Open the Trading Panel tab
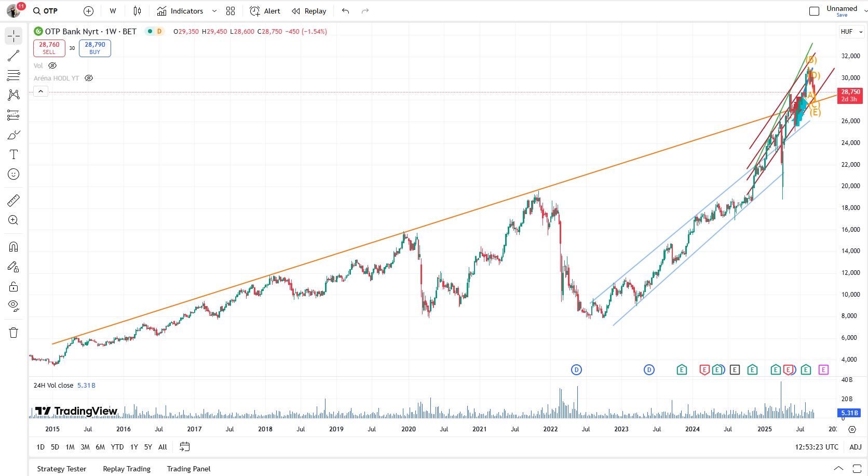Screen dimensions: 868x476 click(x=188, y=469)
